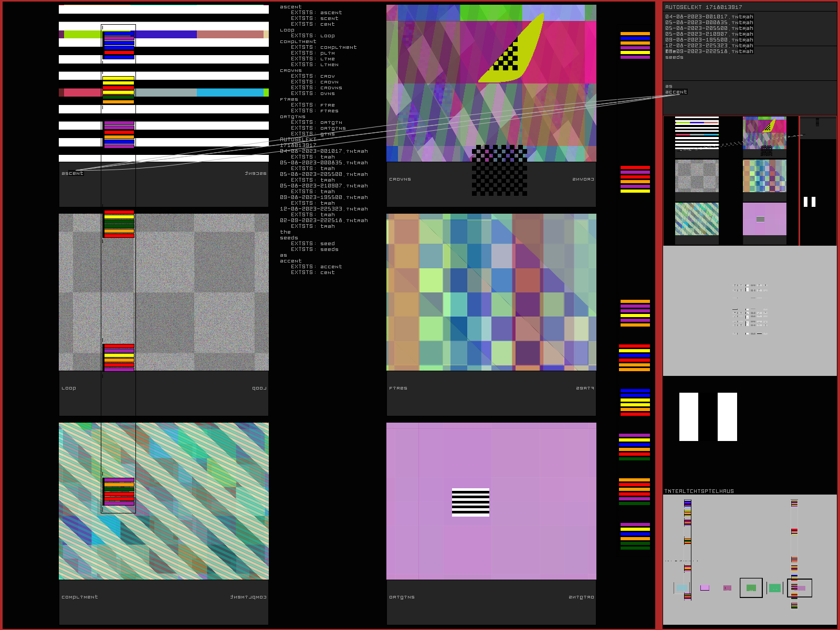Click the 'loop' caption under noise image
Viewport: 840px width, 630px height.
click(x=69, y=388)
